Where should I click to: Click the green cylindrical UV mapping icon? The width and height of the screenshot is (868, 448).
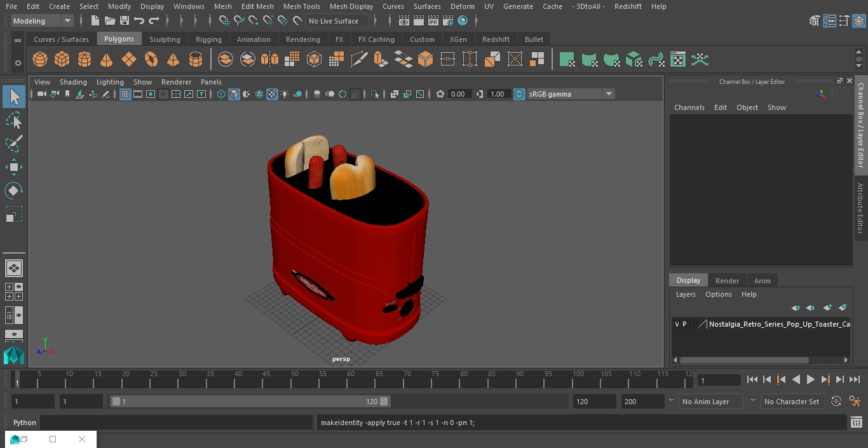[x=589, y=60]
